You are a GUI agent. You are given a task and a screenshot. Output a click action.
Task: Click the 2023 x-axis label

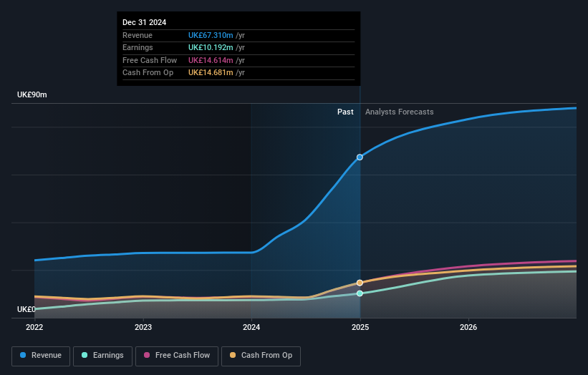[x=143, y=328]
